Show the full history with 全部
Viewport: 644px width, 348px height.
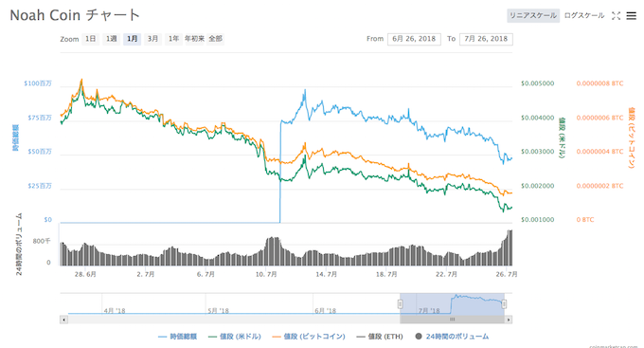pos(215,39)
